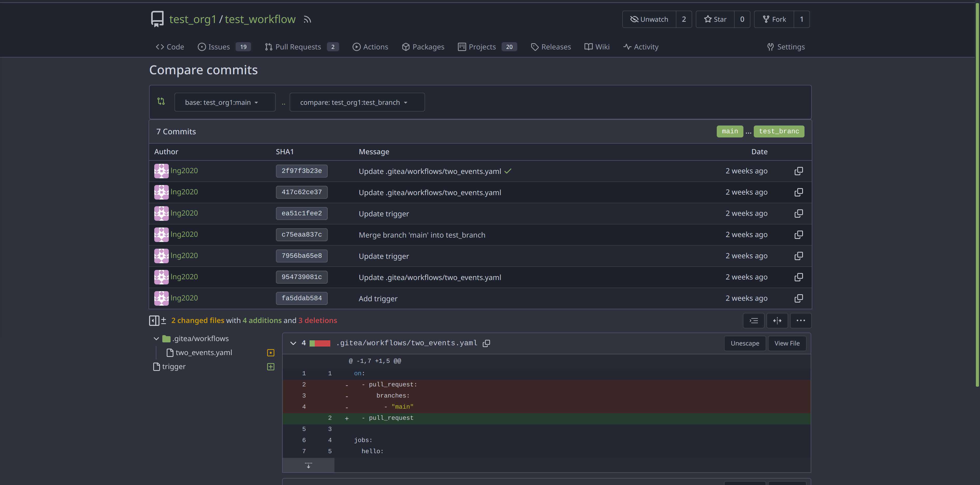Toggle Unescape for two_events.yaml diff
The width and height of the screenshot is (980, 485).
[x=744, y=343]
